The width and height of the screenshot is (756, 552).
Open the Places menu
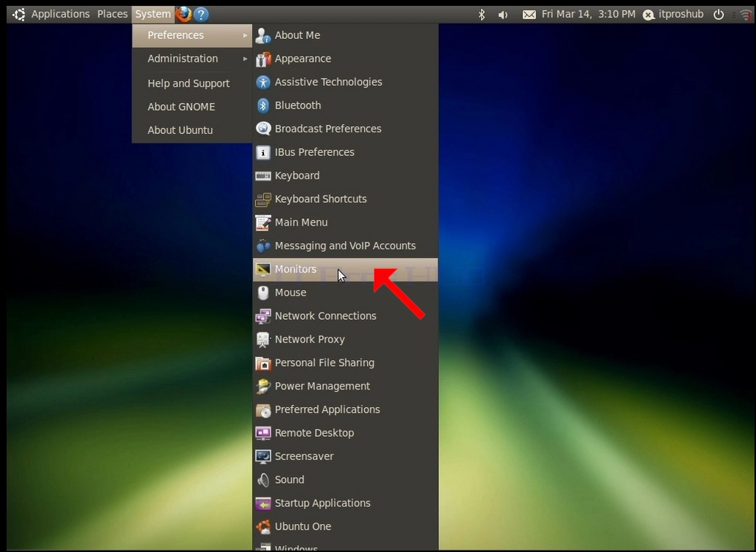point(113,15)
